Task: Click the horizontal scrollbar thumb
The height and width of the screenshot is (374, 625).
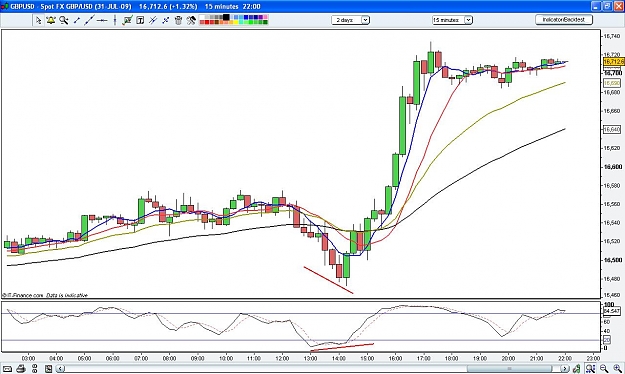Action: coord(510,369)
